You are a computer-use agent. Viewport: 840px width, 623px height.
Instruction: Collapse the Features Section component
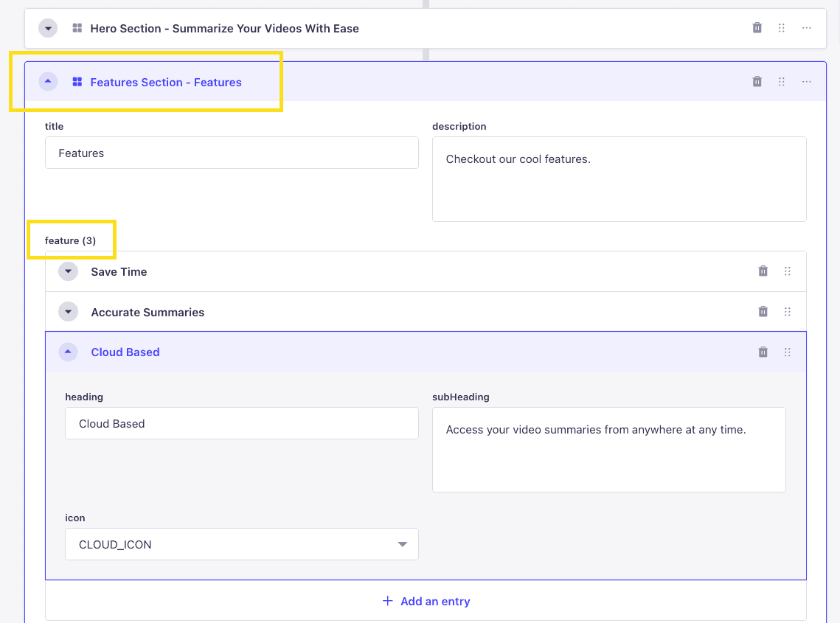point(48,81)
